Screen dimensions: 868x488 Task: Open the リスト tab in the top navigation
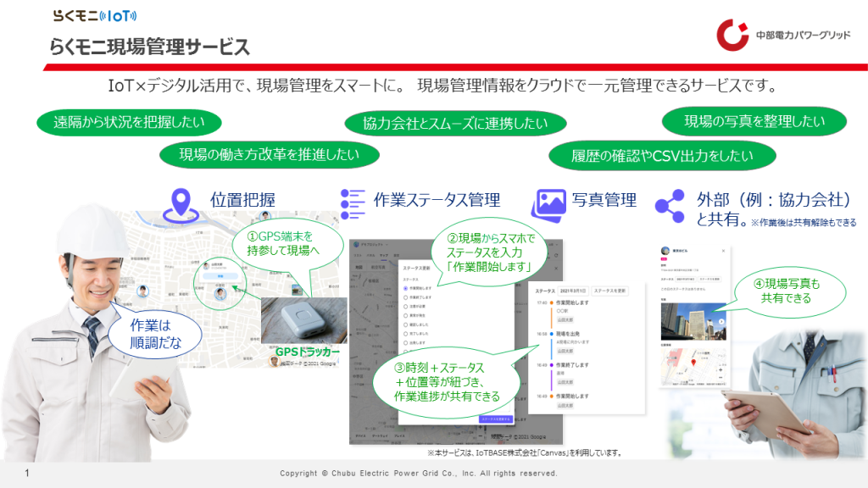coord(358,256)
